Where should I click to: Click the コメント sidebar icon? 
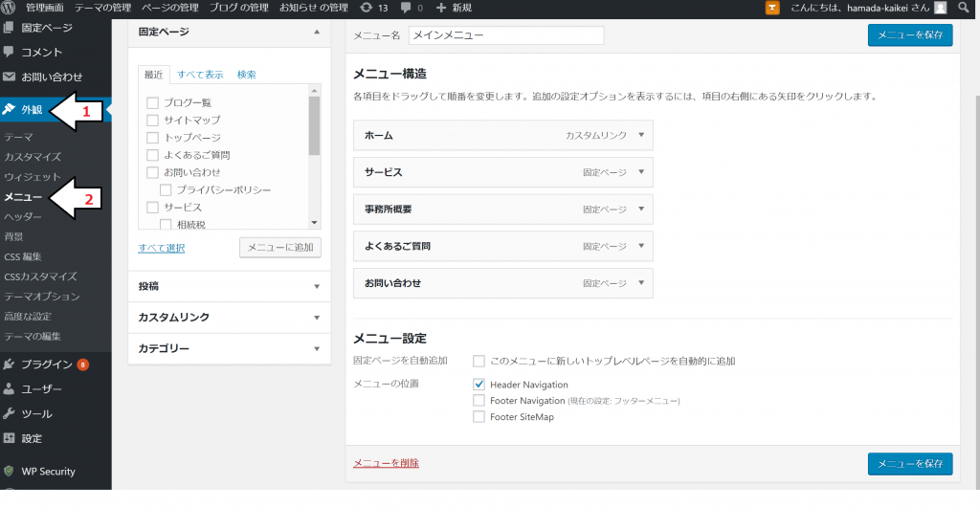[x=9, y=52]
